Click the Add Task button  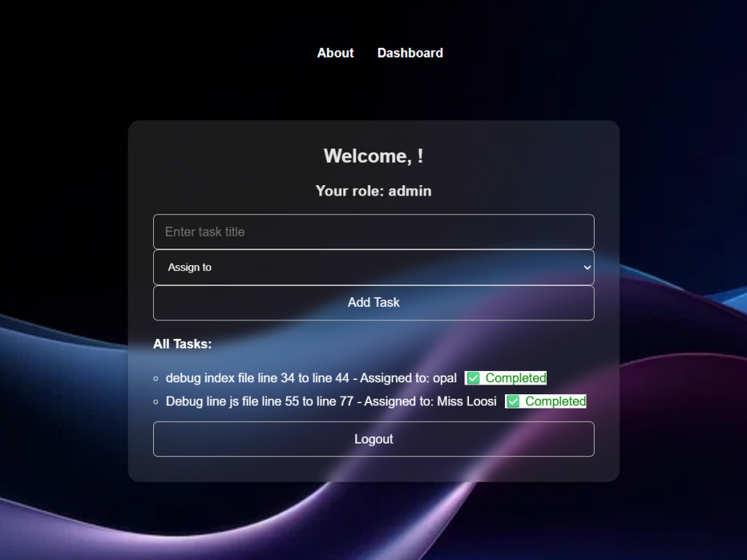pos(373,303)
